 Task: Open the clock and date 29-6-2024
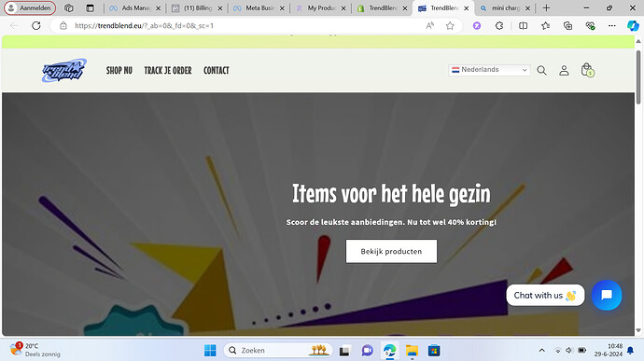[x=609, y=350]
